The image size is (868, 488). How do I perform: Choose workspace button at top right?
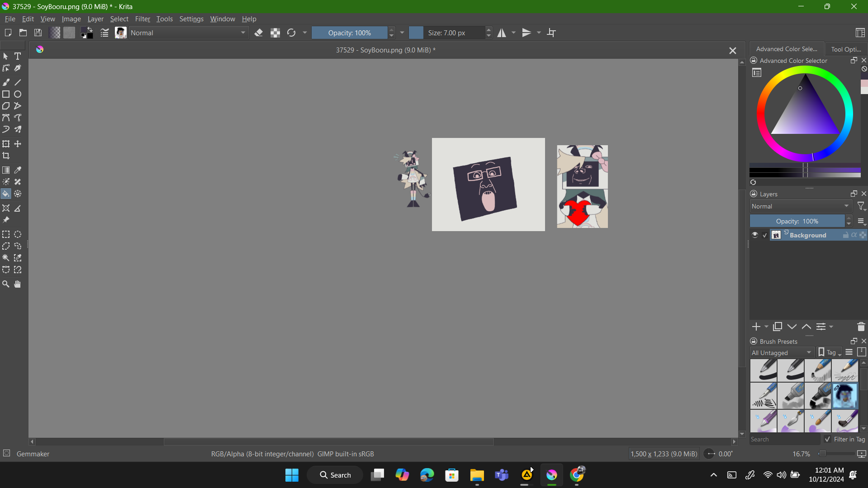(x=860, y=33)
